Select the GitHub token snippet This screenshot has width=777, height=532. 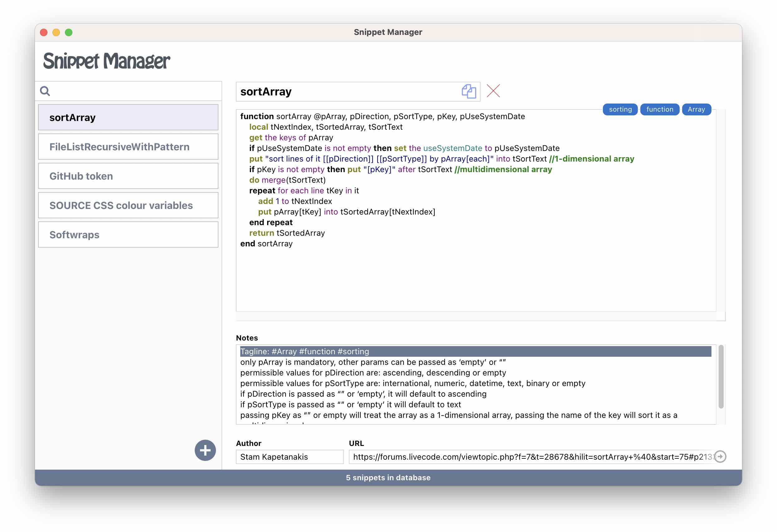(128, 176)
